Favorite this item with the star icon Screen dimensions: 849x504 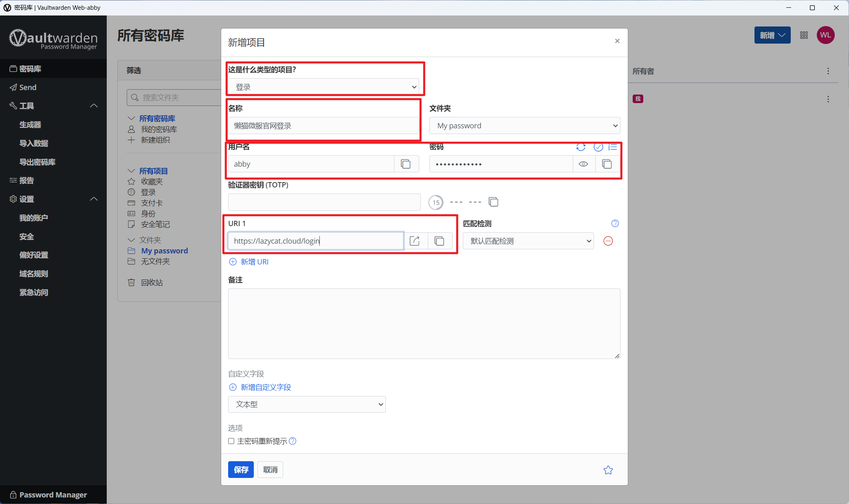click(608, 470)
